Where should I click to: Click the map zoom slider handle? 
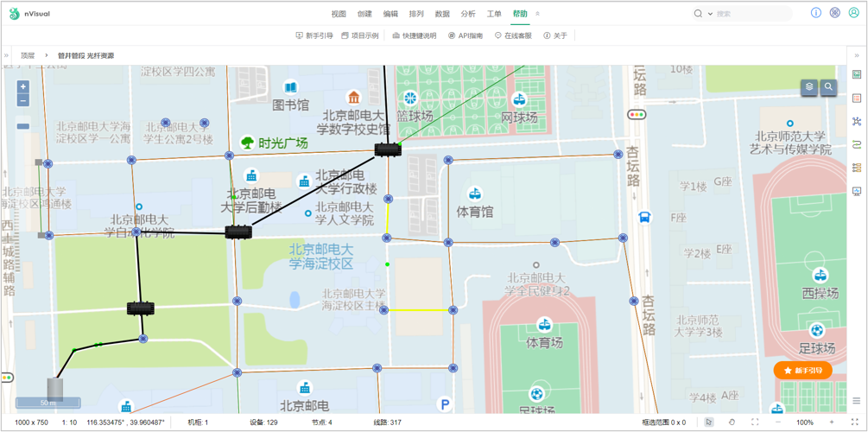click(23, 126)
